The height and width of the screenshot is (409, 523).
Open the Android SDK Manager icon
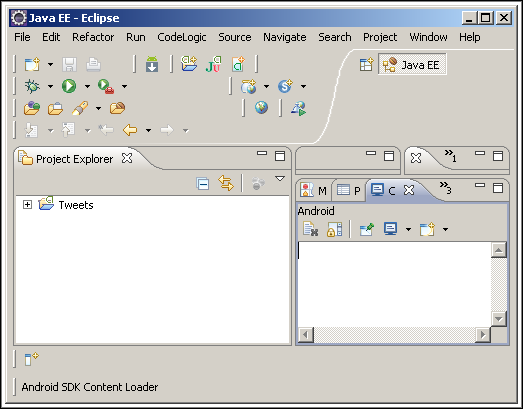pyautogui.click(x=152, y=64)
